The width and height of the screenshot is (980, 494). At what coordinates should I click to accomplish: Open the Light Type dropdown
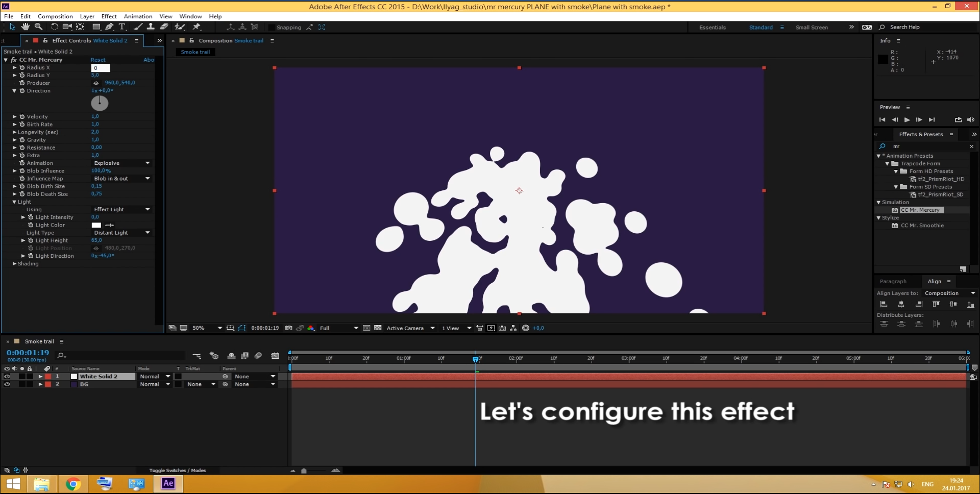121,233
